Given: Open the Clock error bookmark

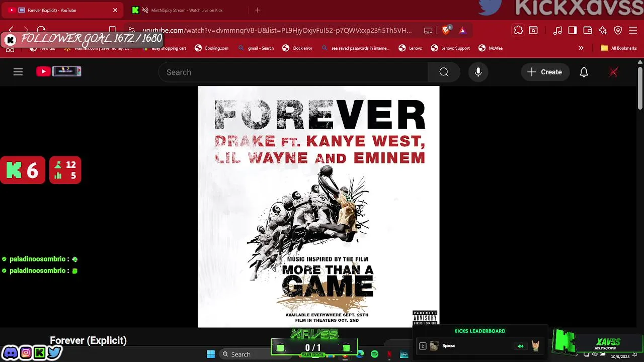Looking at the screenshot, I should click(x=297, y=48).
